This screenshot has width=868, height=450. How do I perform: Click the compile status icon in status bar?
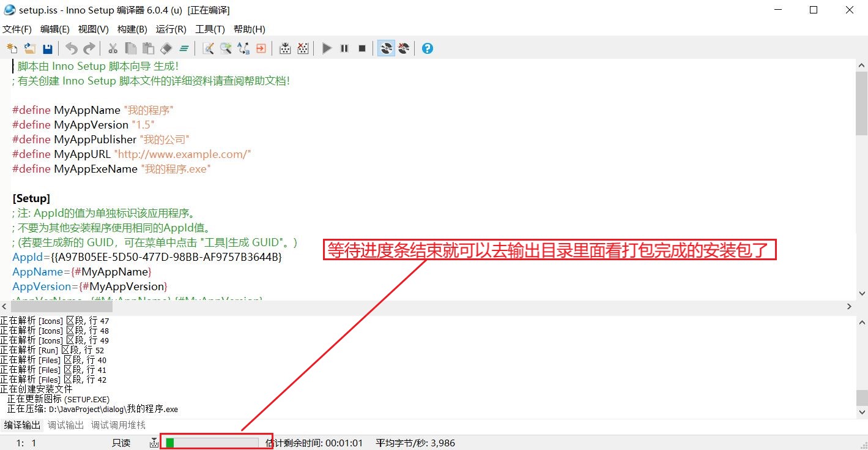tap(154, 443)
